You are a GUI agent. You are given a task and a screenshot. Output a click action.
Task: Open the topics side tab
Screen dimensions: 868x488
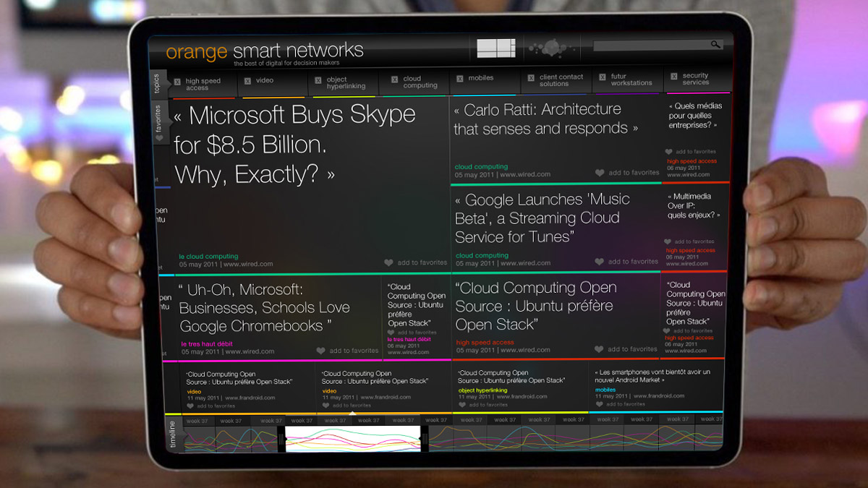[x=156, y=84]
